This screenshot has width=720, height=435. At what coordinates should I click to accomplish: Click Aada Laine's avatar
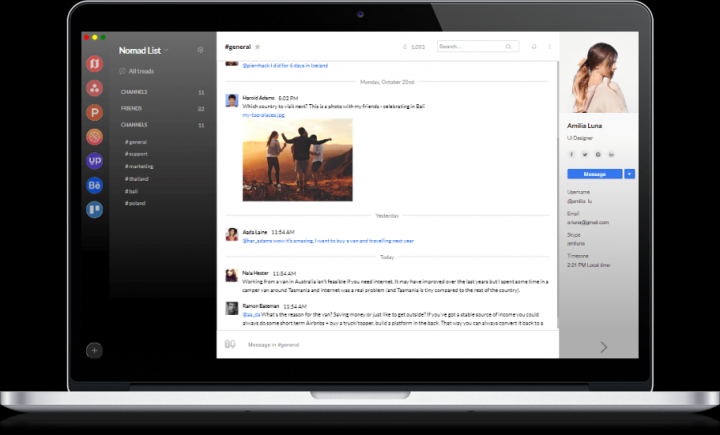232,234
